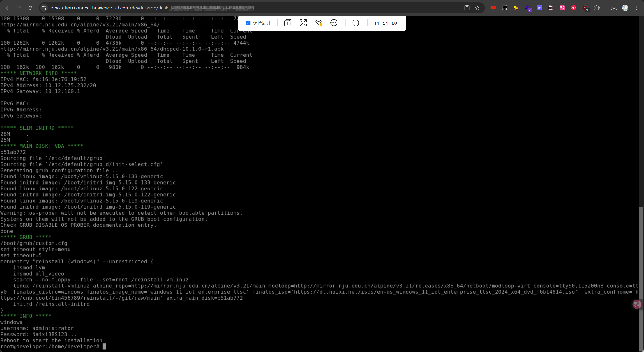Enter fullscreen with the expand arrows icon

tap(303, 23)
